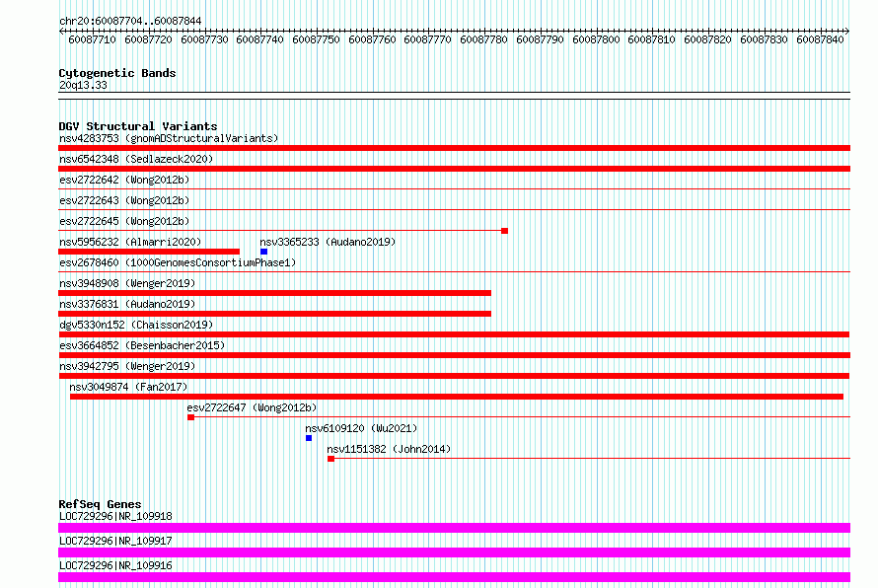Open nsv6109120 (Wu2021) variant label
The width and height of the screenshot is (878, 588).
[x=361, y=428]
